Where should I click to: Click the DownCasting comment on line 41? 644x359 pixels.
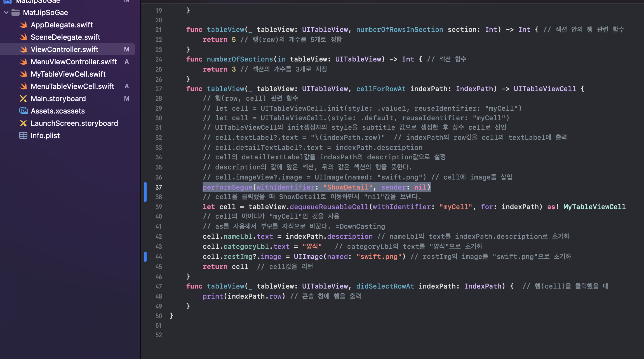pos(294,226)
